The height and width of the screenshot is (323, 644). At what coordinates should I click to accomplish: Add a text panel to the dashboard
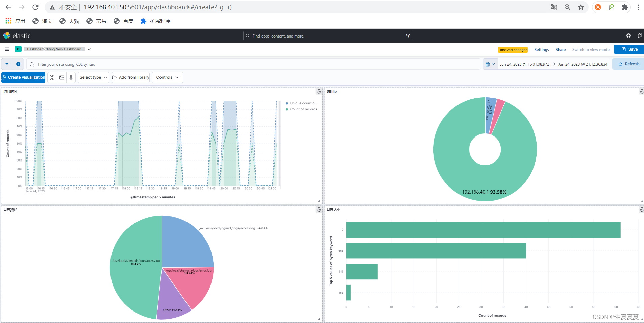tap(52, 77)
